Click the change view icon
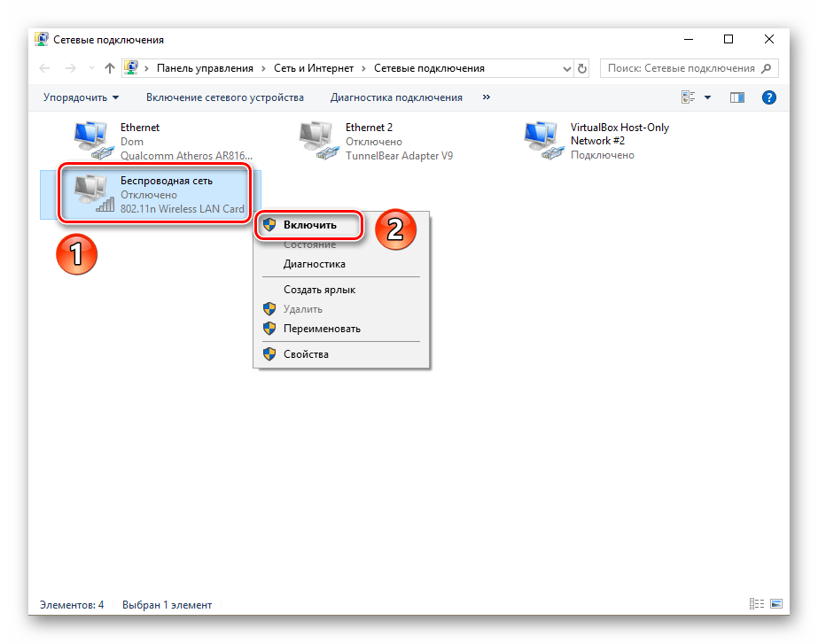The height and width of the screenshot is (644, 818). coord(688,97)
